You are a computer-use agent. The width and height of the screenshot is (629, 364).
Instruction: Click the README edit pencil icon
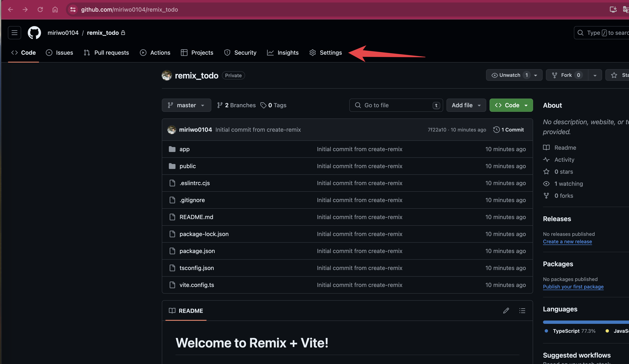(x=506, y=311)
